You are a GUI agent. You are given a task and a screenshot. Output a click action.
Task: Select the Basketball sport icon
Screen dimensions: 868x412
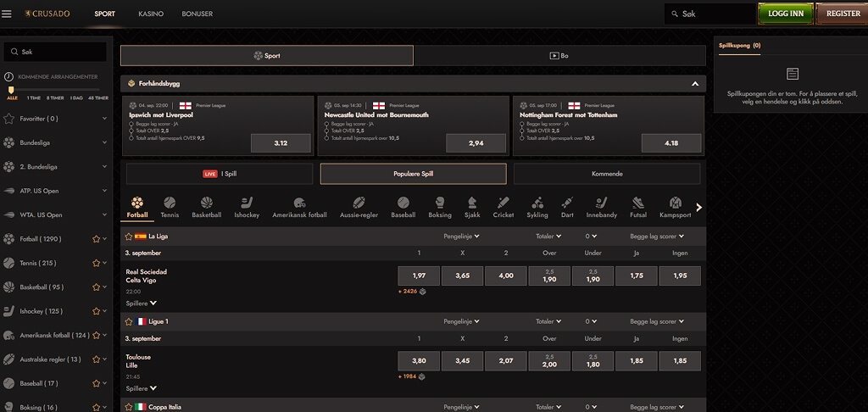click(x=207, y=203)
